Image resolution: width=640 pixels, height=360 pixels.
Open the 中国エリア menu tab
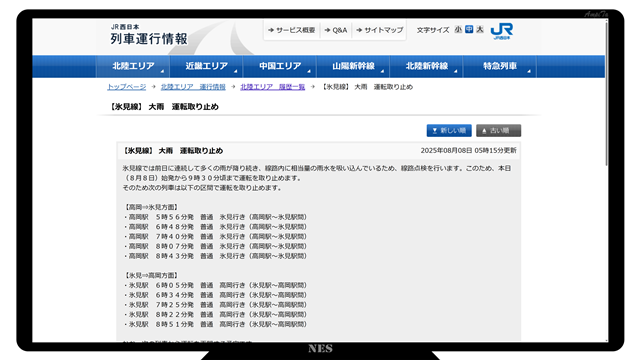pyautogui.click(x=280, y=66)
